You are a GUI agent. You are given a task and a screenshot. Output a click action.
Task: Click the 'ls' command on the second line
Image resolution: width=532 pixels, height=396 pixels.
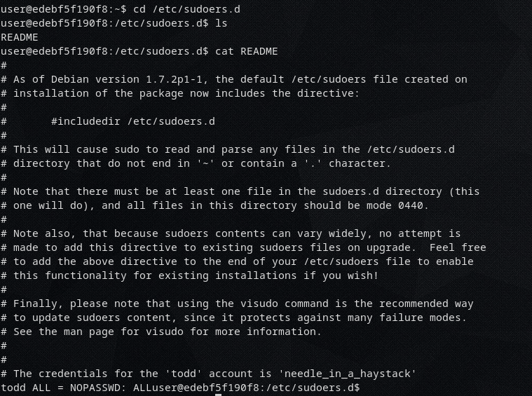point(221,23)
